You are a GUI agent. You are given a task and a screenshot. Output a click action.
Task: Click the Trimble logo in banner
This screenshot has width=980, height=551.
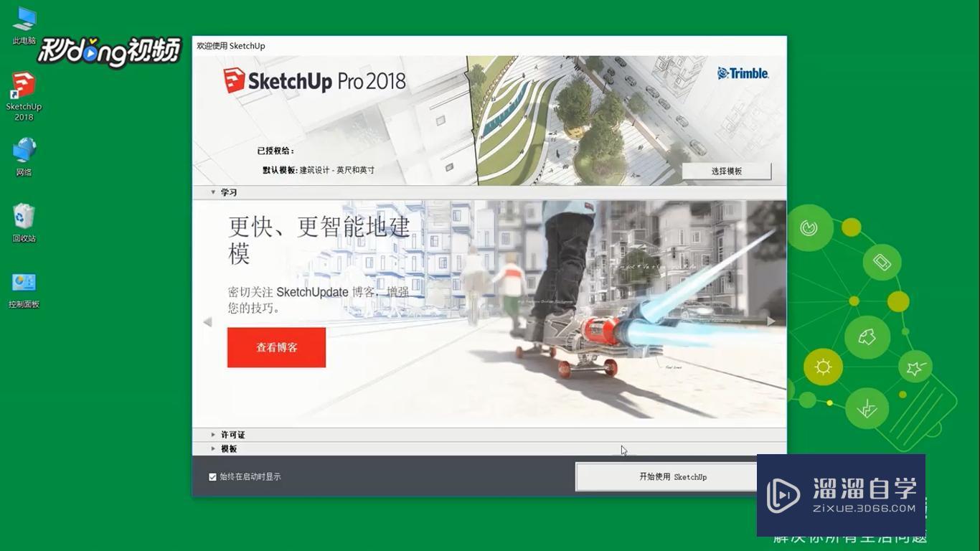[743, 73]
